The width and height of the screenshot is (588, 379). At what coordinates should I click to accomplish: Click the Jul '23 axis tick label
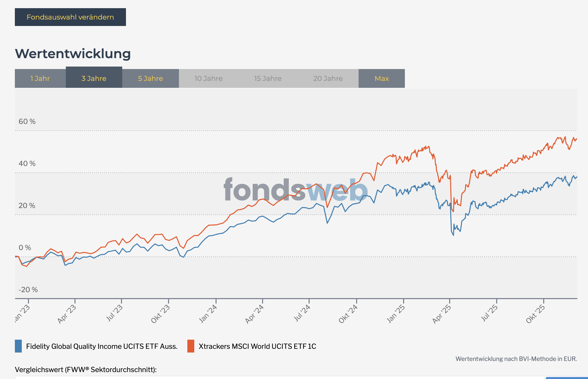pos(114,313)
